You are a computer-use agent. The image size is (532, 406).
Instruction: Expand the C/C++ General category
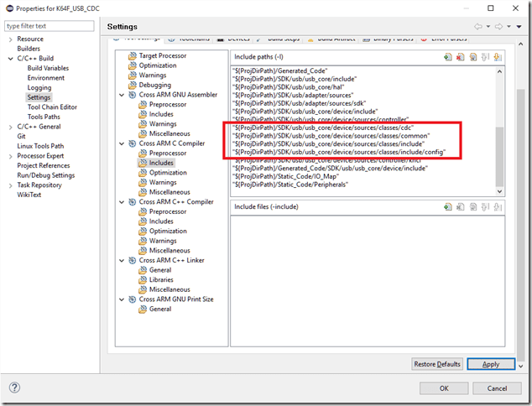point(11,128)
